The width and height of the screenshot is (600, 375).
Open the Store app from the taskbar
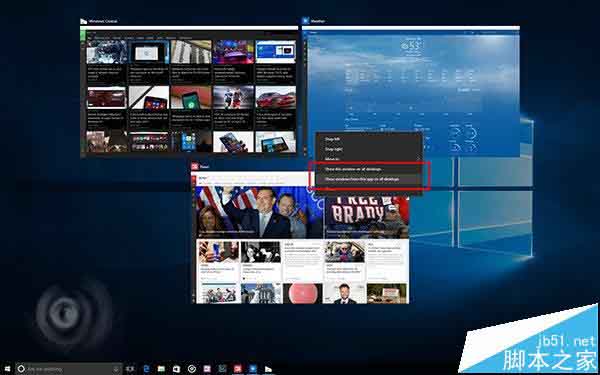[176, 369]
